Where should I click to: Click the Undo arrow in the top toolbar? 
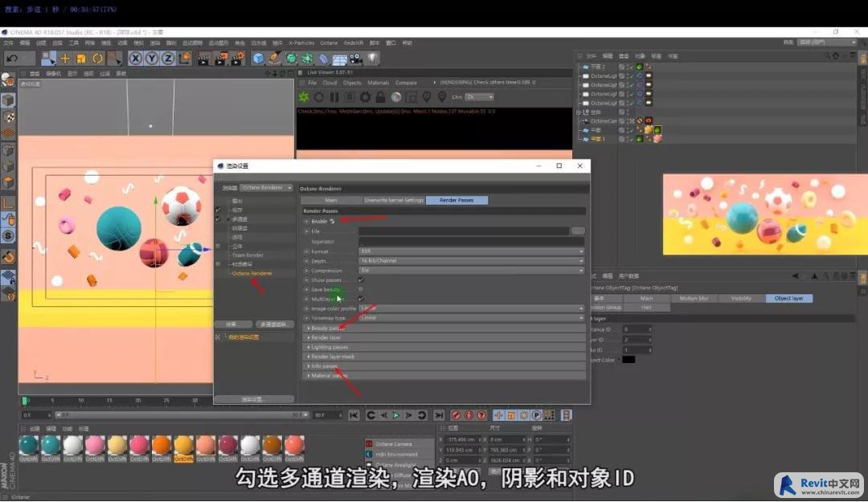pos(12,58)
